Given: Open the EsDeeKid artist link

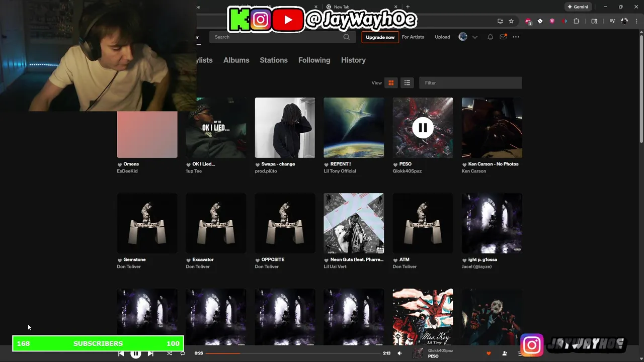Looking at the screenshot, I should point(127,171).
